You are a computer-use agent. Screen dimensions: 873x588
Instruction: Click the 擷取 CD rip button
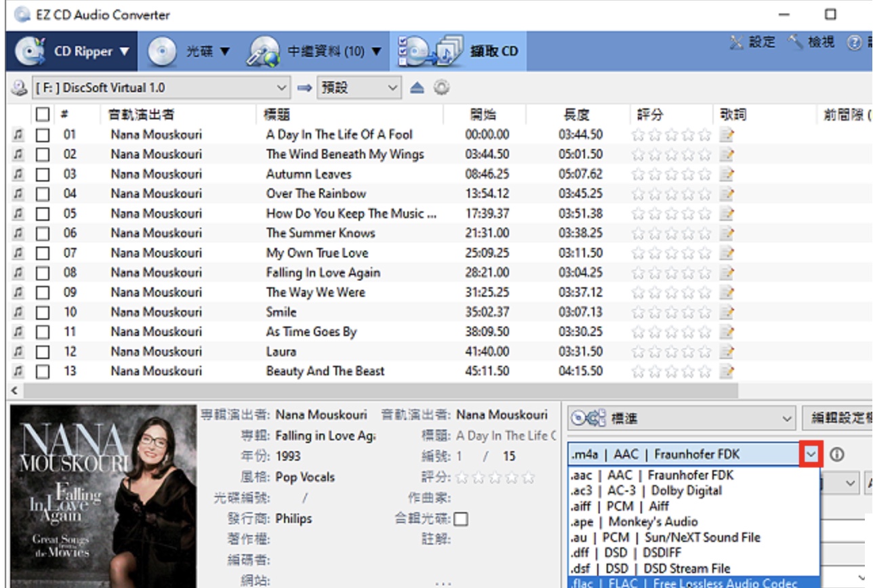pos(458,51)
